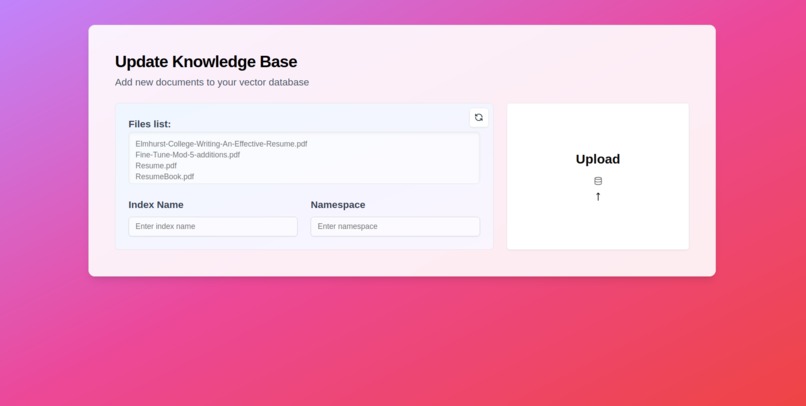The height and width of the screenshot is (406, 806).
Task: Click the database icon under Upload
Action: click(x=598, y=181)
